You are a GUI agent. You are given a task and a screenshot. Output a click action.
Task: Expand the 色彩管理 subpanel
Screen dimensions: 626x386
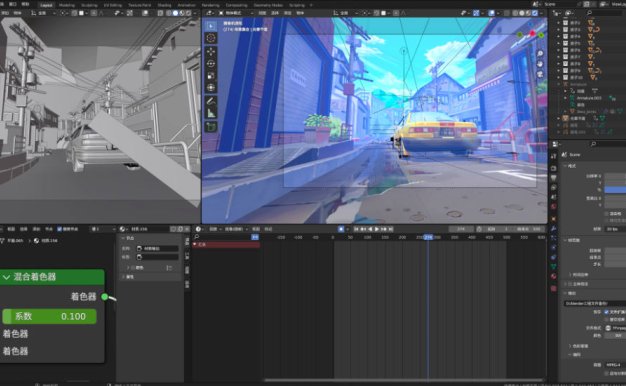(570, 346)
